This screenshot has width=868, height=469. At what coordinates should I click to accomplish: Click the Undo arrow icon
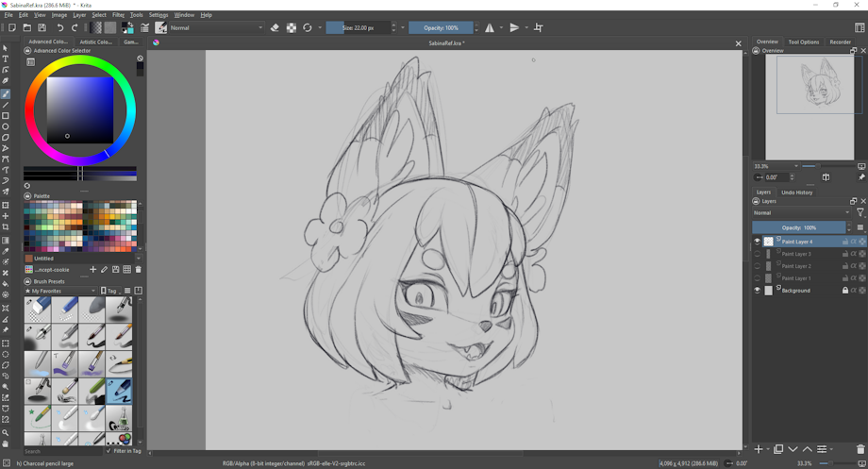pyautogui.click(x=60, y=28)
